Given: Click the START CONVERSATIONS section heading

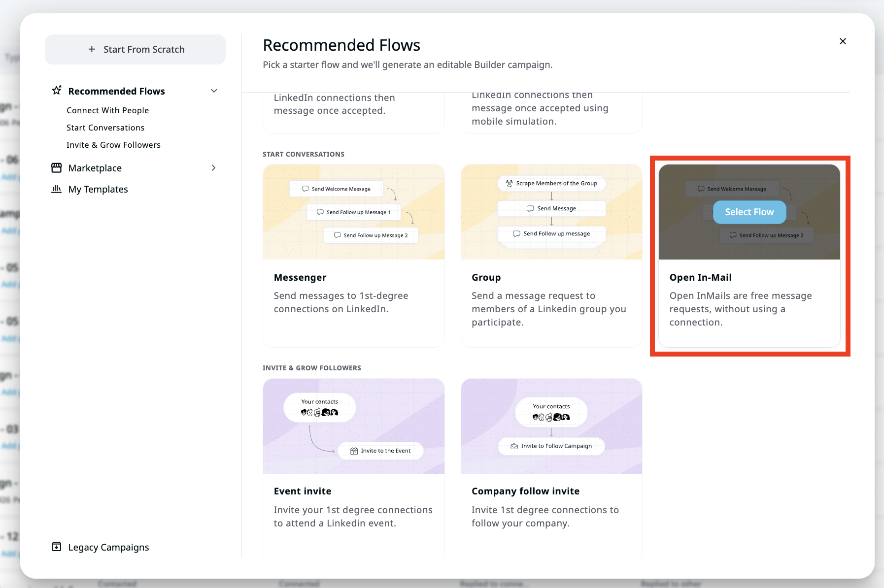Looking at the screenshot, I should (x=304, y=154).
